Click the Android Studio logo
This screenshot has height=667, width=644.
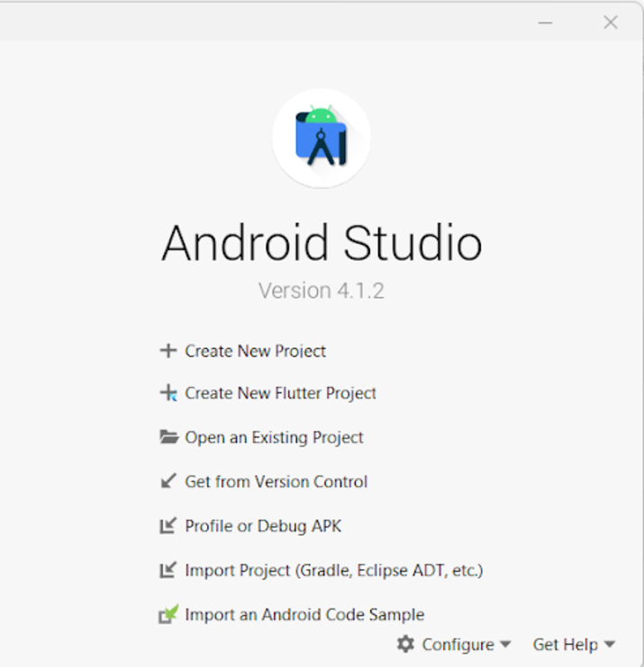point(322,138)
